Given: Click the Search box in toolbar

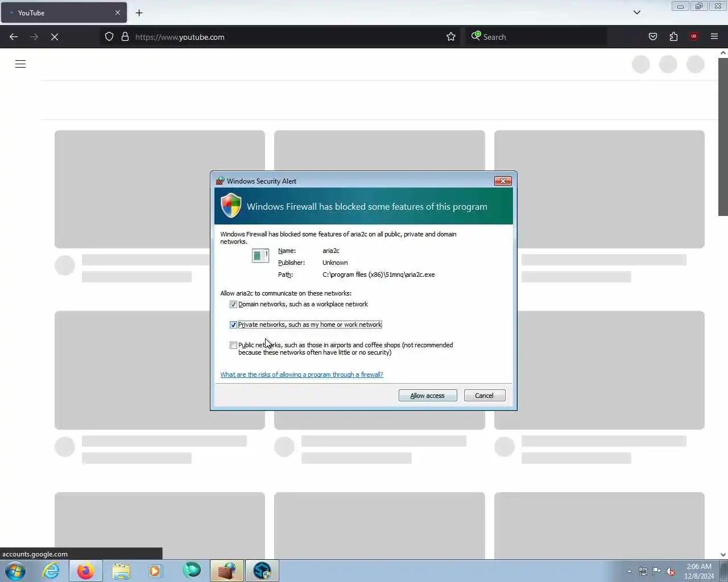Looking at the screenshot, I should [537, 37].
